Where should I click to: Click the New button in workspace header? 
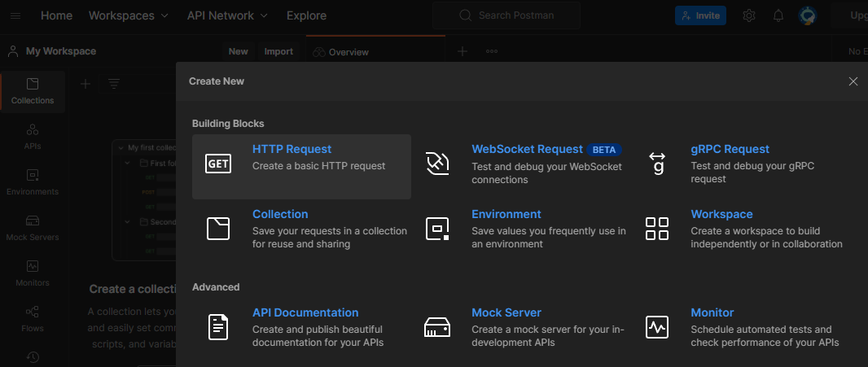click(239, 51)
